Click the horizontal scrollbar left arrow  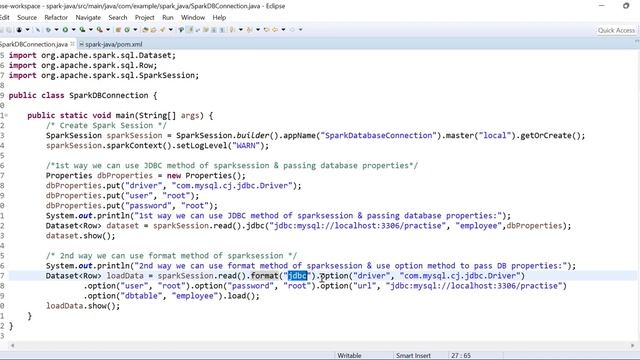pos(13,345)
